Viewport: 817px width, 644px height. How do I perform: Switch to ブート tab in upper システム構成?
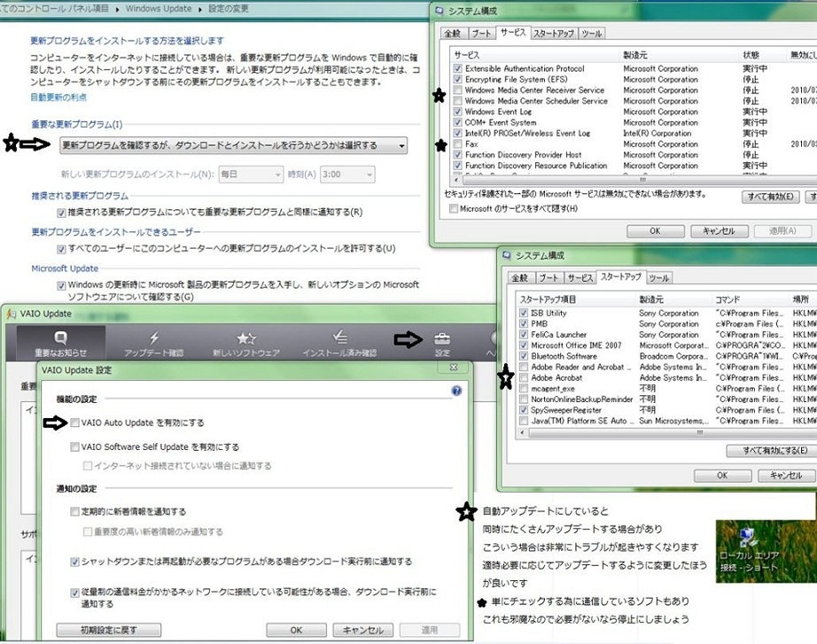(481, 33)
